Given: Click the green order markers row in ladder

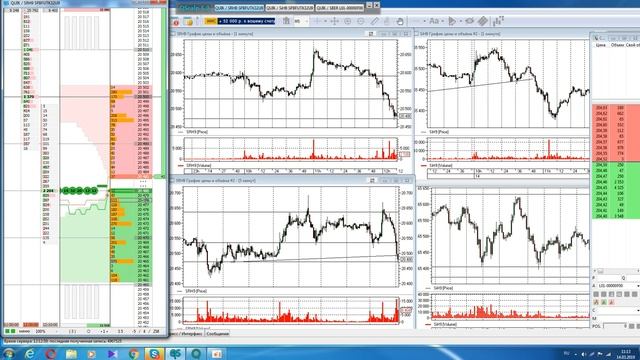Looking at the screenshot, I should tap(80, 191).
